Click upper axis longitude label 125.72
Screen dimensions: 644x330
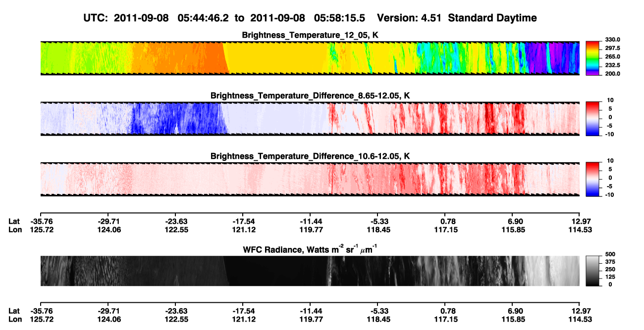(41, 230)
